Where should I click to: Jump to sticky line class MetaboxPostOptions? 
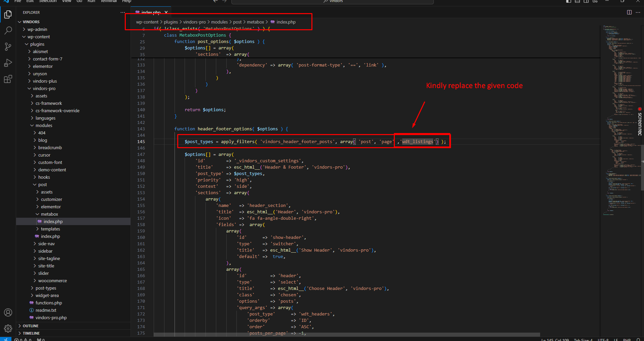(x=198, y=35)
